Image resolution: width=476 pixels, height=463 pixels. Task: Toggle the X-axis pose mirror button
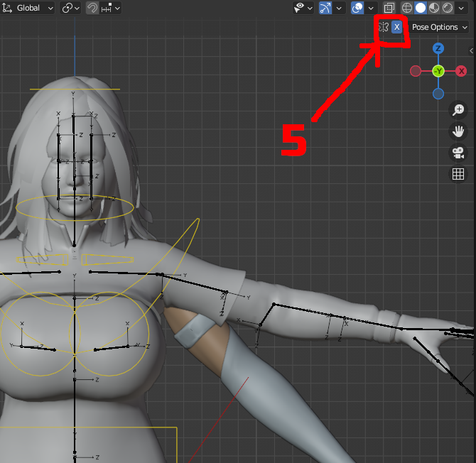tap(396, 27)
